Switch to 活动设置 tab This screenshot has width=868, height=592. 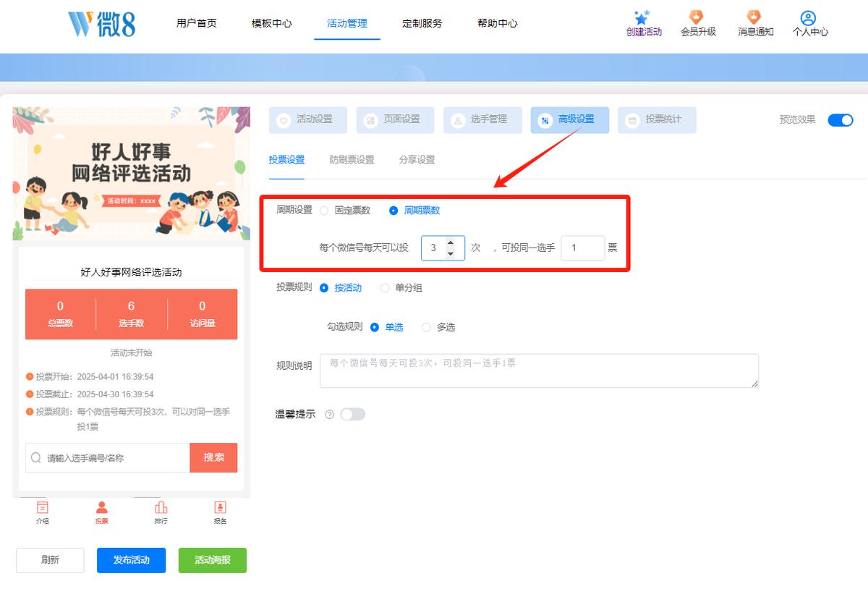[x=308, y=120]
